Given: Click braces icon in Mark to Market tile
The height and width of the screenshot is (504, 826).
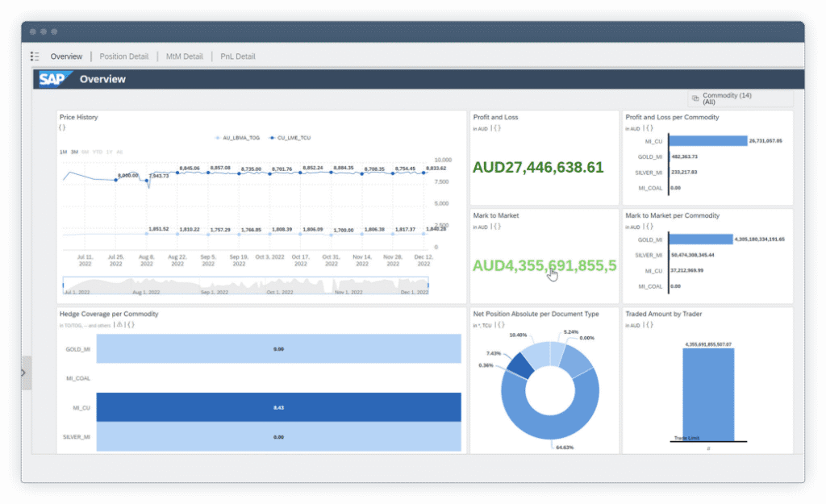Looking at the screenshot, I should pyautogui.click(x=498, y=227).
